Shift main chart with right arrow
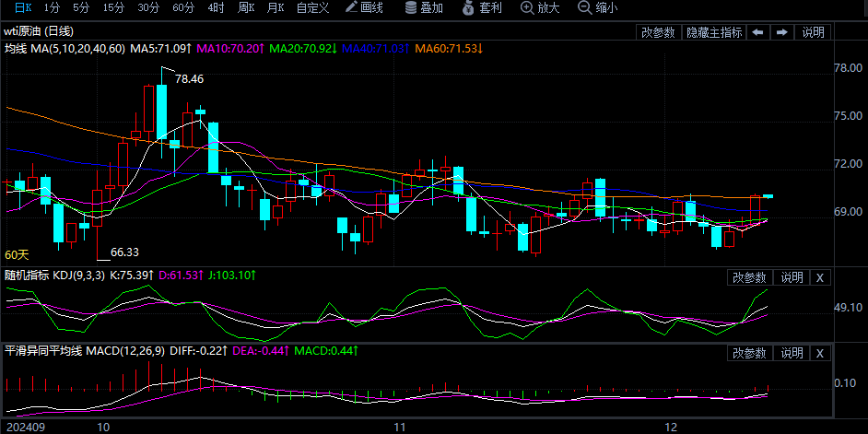 781,32
